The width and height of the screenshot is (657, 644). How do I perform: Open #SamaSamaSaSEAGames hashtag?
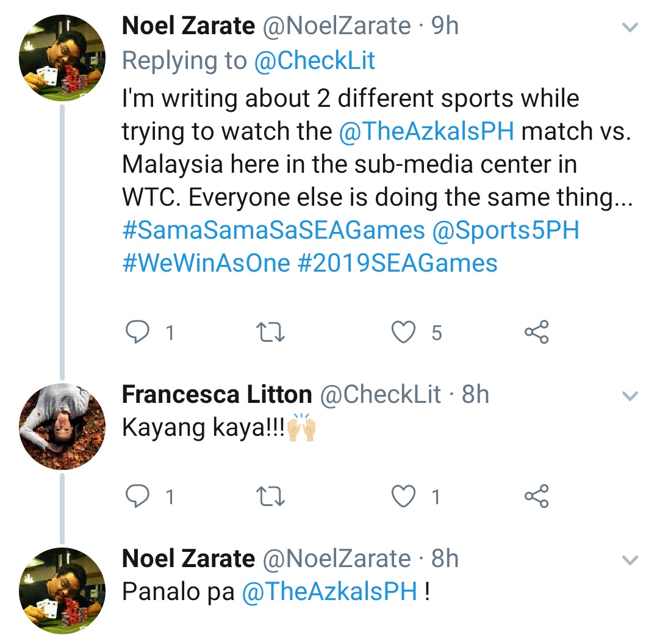pyautogui.click(x=273, y=230)
